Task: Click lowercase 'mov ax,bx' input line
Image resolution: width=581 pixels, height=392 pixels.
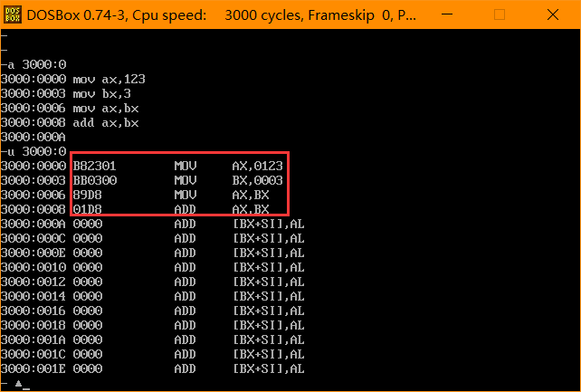Action: pos(106,109)
